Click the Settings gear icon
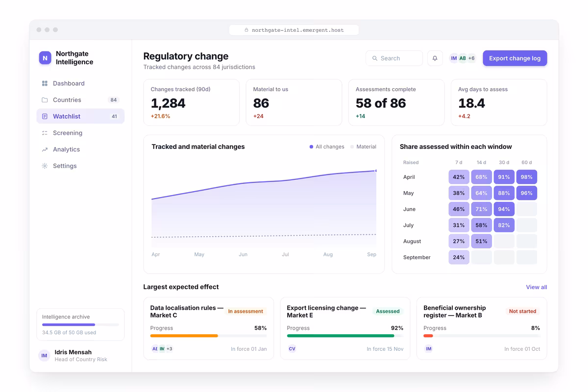The width and height of the screenshot is (588, 392). pos(45,166)
